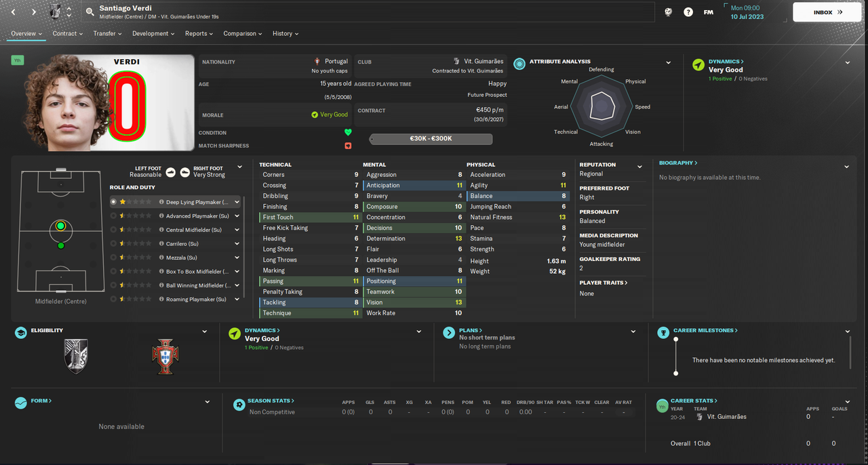The width and height of the screenshot is (868, 465).
Task: Open the help question mark icon
Action: coord(688,12)
